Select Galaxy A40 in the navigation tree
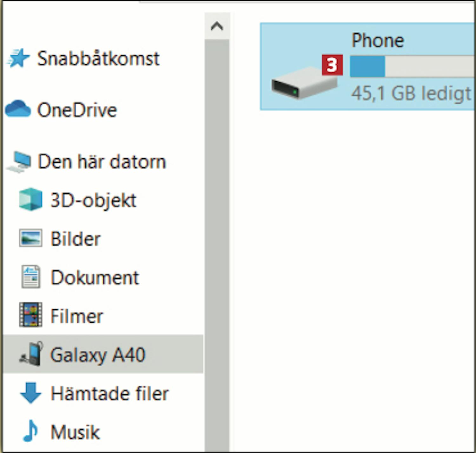The height and width of the screenshot is (453, 476). [103, 354]
